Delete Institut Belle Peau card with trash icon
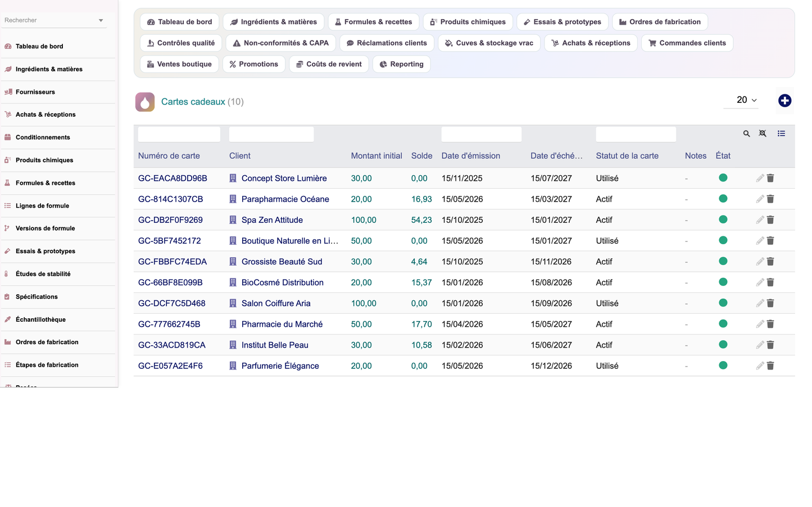 pos(770,345)
